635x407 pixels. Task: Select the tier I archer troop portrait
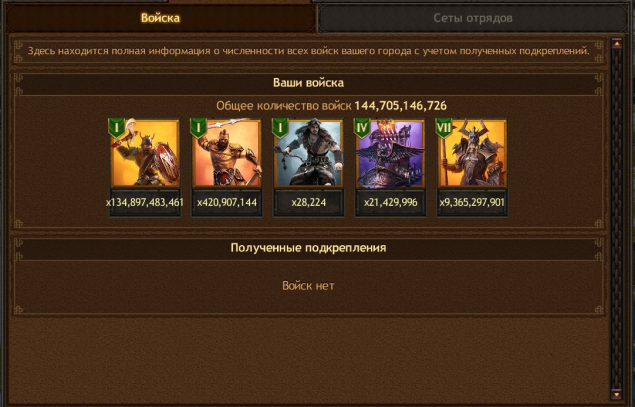309,153
